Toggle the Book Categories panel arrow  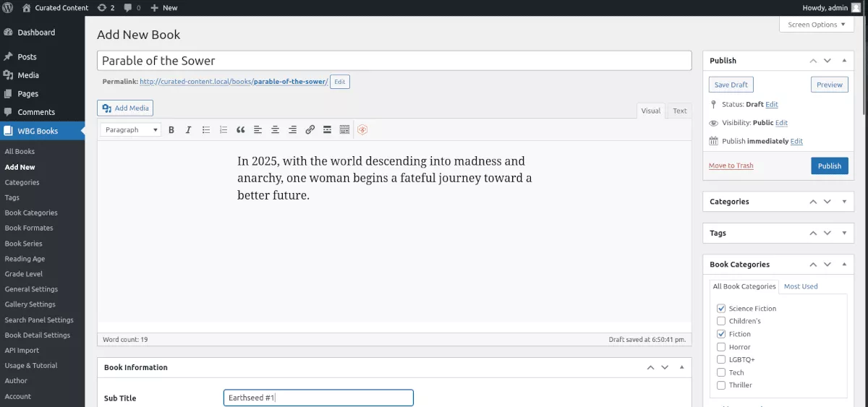click(x=844, y=265)
